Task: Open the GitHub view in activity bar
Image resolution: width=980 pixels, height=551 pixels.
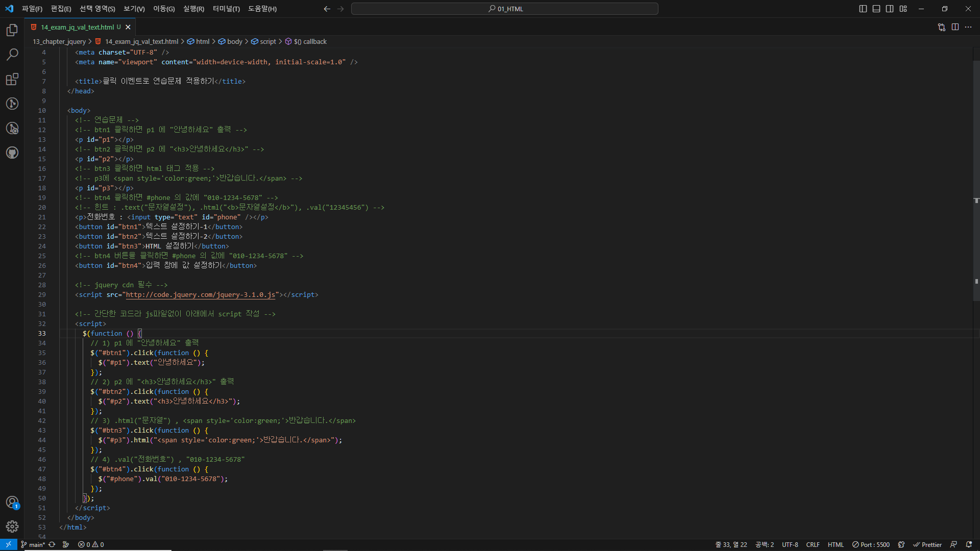Action: coord(12,153)
